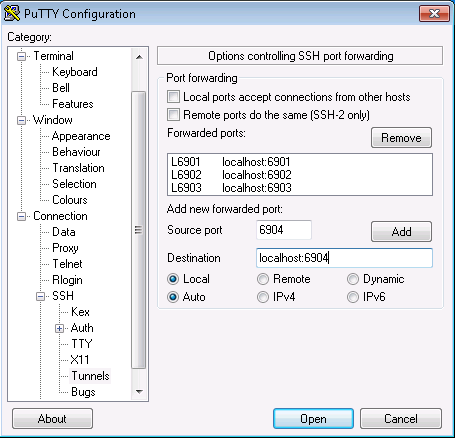
Task: Remove the selected forwarded port
Action: (x=401, y=137)
